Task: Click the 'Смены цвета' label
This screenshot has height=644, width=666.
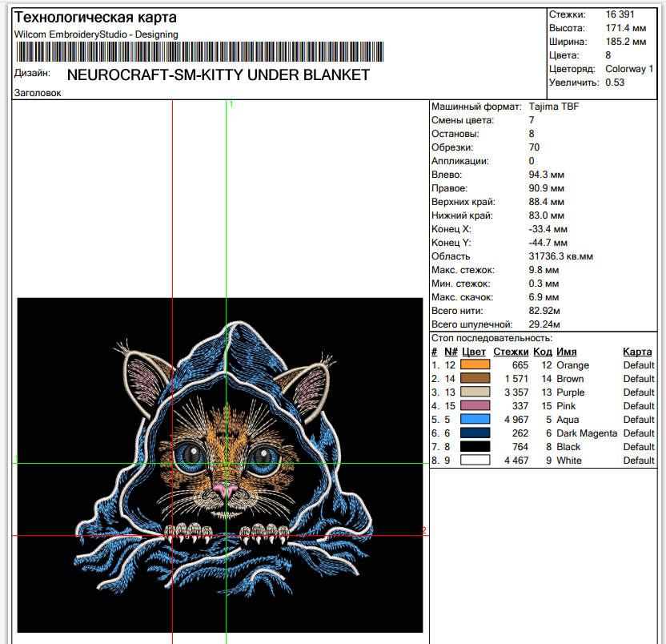Action: pyautogui.click(x=463, y=120)
